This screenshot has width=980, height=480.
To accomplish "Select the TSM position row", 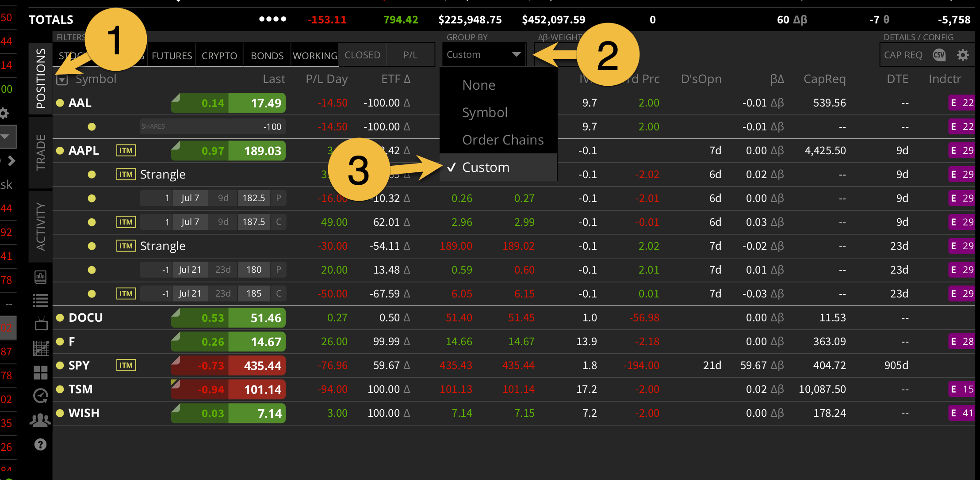I will point(177,389).
